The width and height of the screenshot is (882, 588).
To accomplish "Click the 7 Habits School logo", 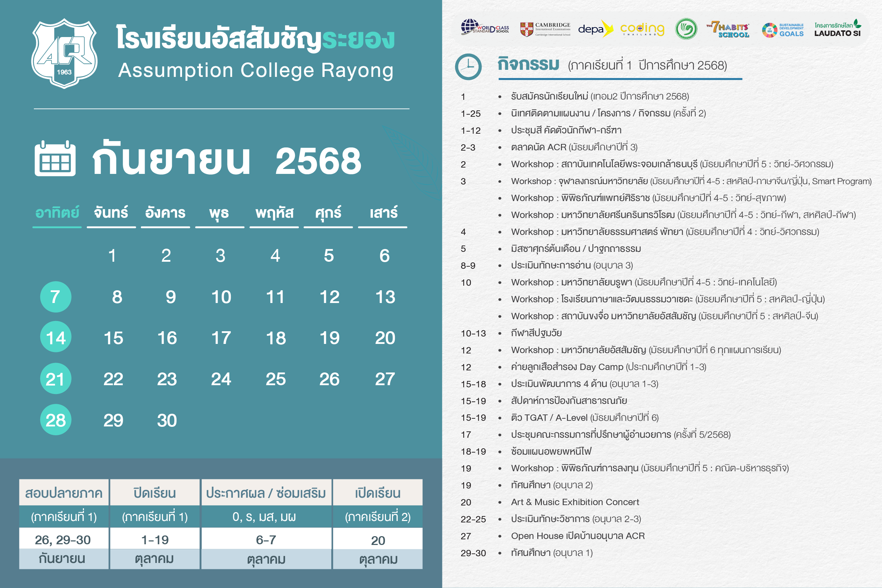I will 728,29.
